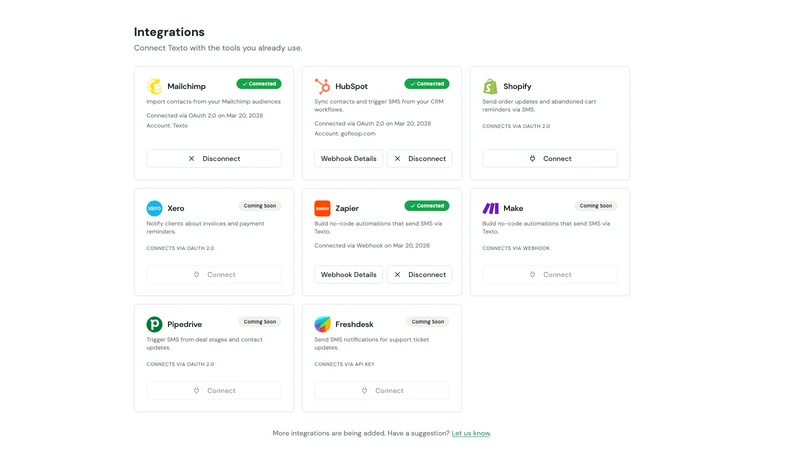Disconnect the Zapier integration
This screenshot has height=450, width=800.
point(419,274)
